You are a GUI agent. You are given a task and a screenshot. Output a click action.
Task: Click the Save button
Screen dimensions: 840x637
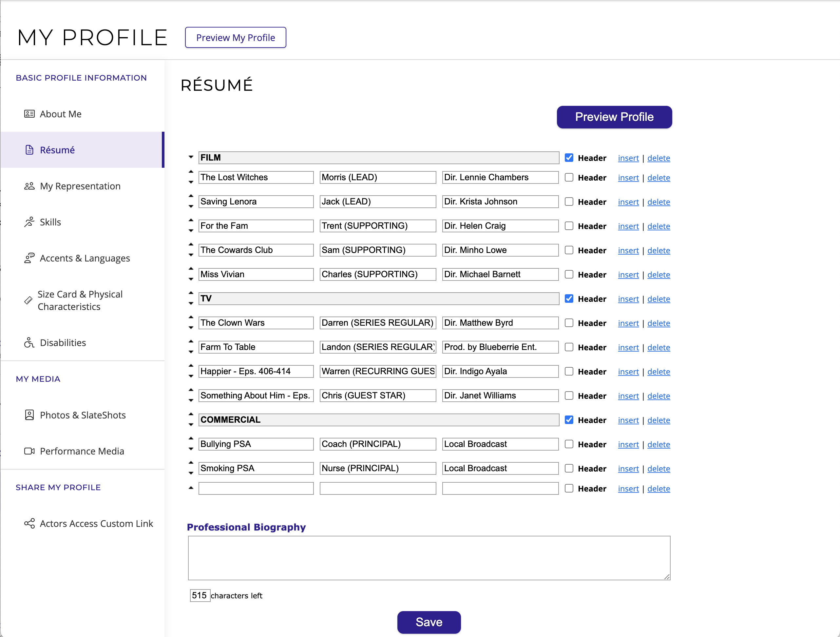[429, 622]
